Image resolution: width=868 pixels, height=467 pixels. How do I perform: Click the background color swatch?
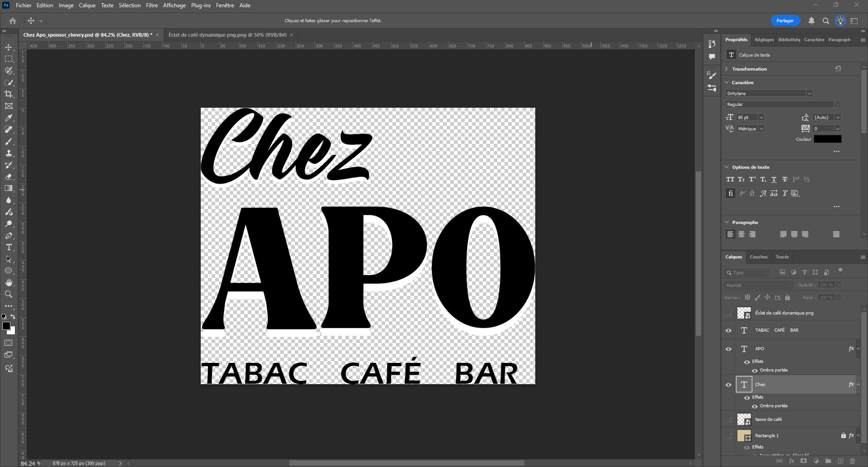[x=12, y=332]
